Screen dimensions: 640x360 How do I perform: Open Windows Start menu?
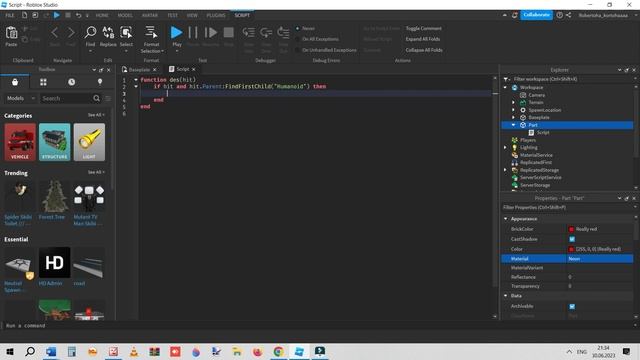[x=9, y=351]
